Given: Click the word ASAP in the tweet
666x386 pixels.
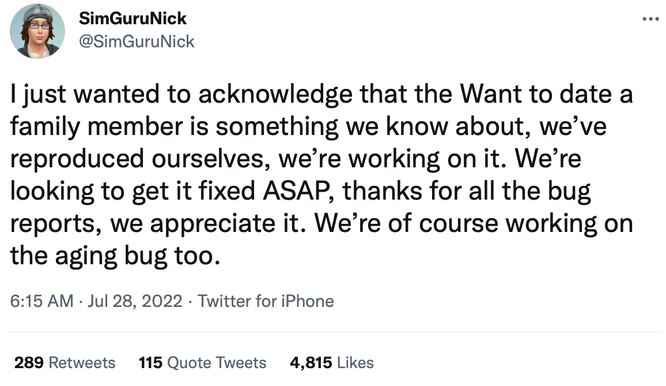Looking at the screenshot, I should (295, 191).
